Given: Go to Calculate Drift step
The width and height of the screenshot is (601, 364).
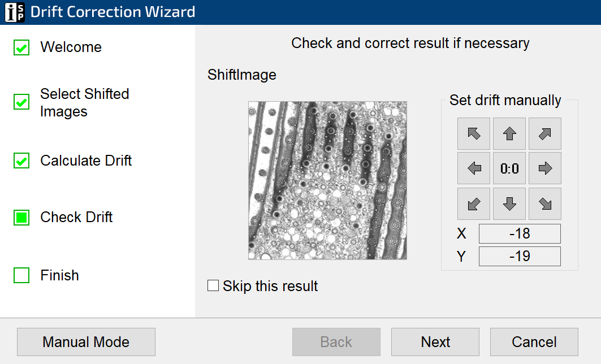Looking at the screenshot, I should point(86,161).
